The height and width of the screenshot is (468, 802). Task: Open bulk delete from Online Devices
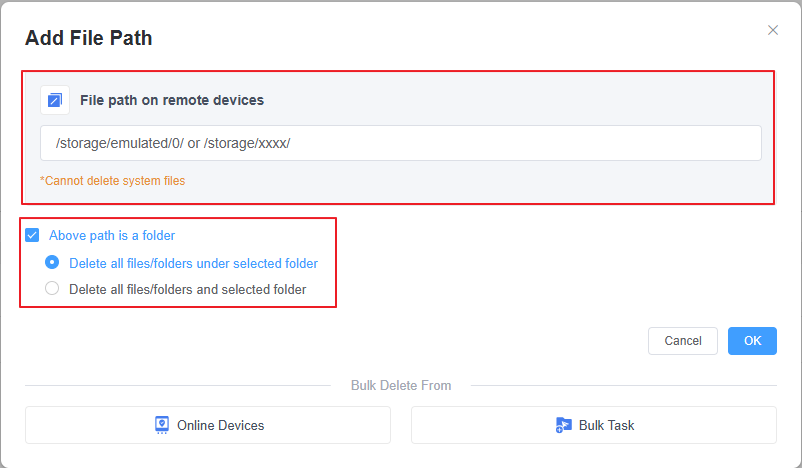208,425
